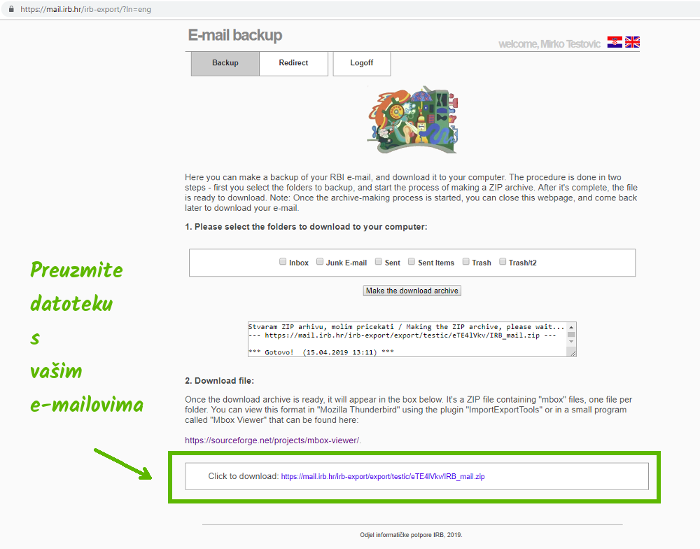Check the Sent Items checkbox
The width and height of the screenshot is (700, 549).
pos(411,262)
